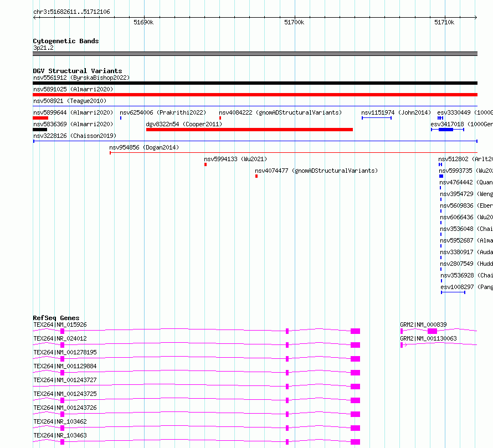Select the small red nsv4074477 marker
Screen dimensions: 493x448
click(x=256, y=176)
